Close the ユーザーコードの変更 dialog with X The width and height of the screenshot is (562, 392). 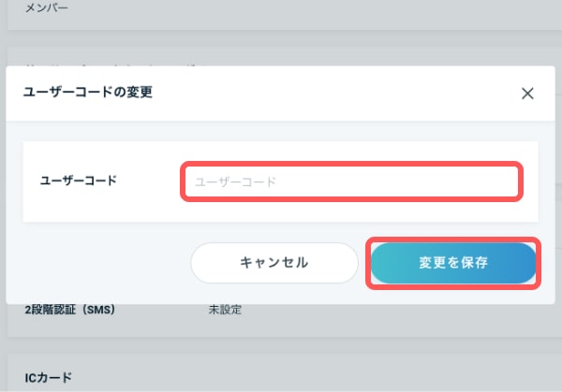527,93
